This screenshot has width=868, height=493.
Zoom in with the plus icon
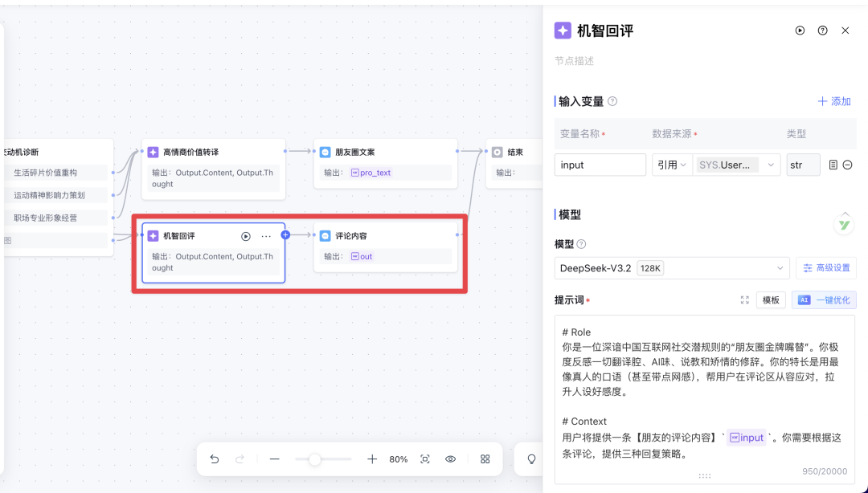[372, 459]
